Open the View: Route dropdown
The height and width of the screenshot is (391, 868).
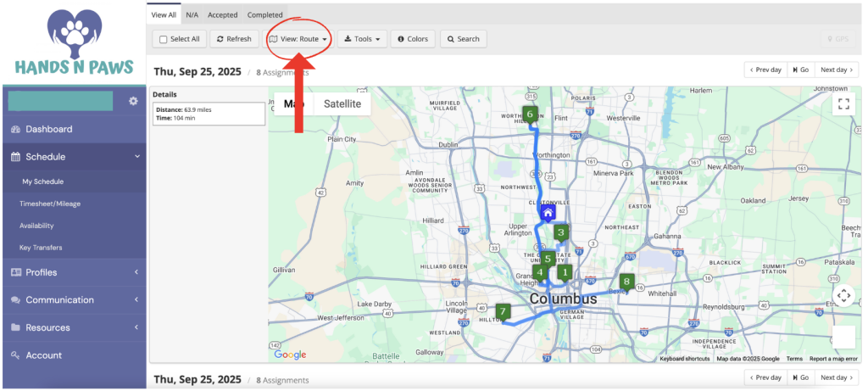tap(298, 39)
